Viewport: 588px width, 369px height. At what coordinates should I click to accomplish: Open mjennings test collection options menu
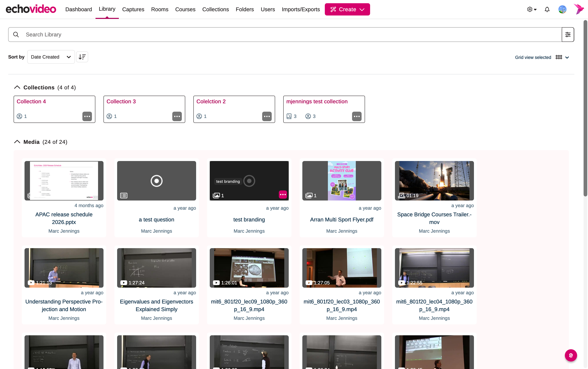point(357,116)
